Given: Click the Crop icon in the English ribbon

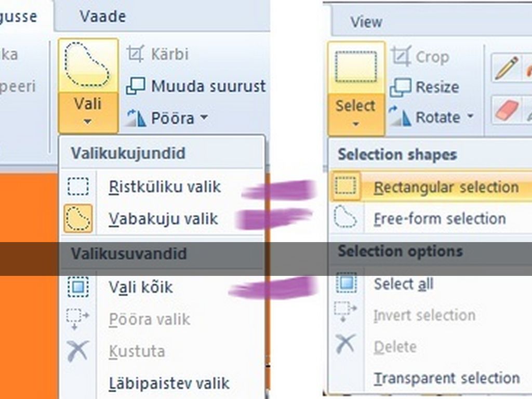Looking at the screenshot, I should pos(401,56).
